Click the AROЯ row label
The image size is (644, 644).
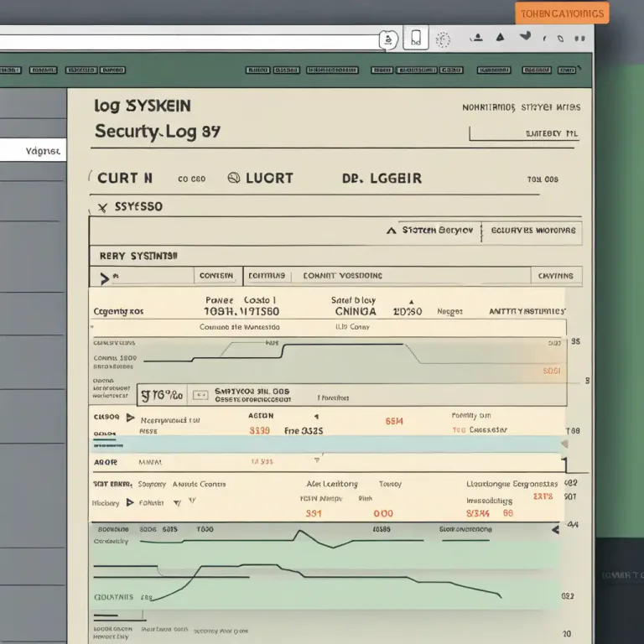click(106, 463)
